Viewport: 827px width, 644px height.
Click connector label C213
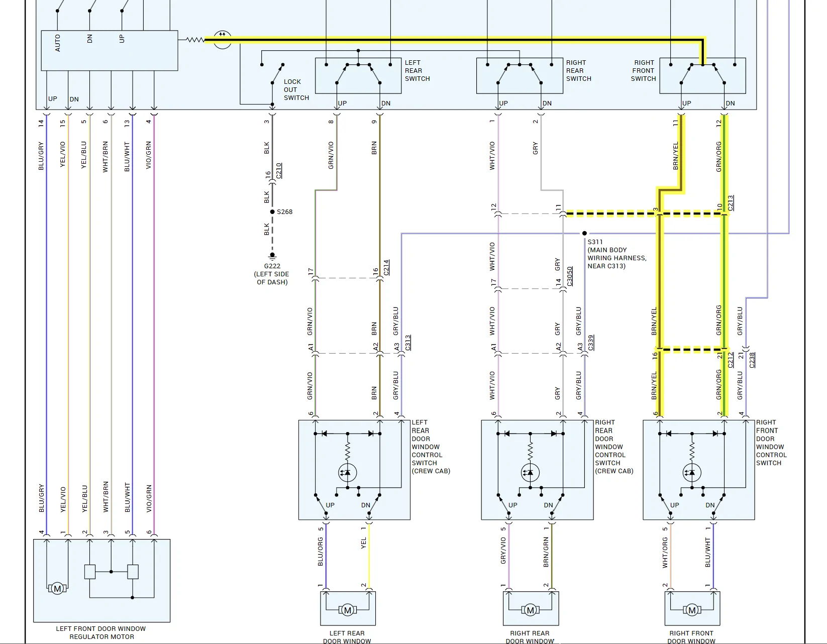coord(731,203)
